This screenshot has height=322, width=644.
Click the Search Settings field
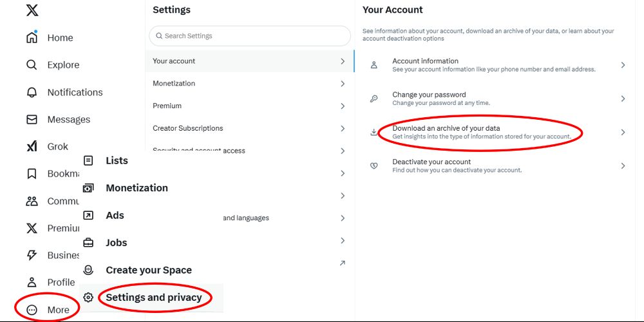(x=250, y=36)
